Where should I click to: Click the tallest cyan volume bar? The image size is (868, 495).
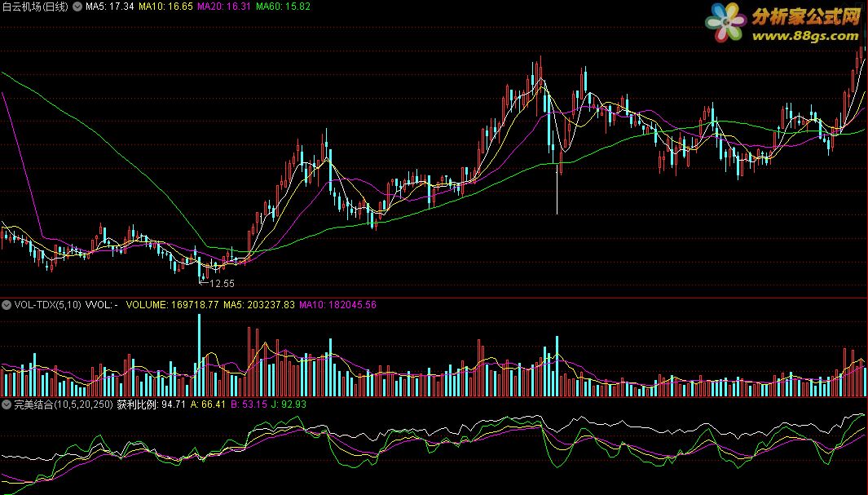pos(200,355)
